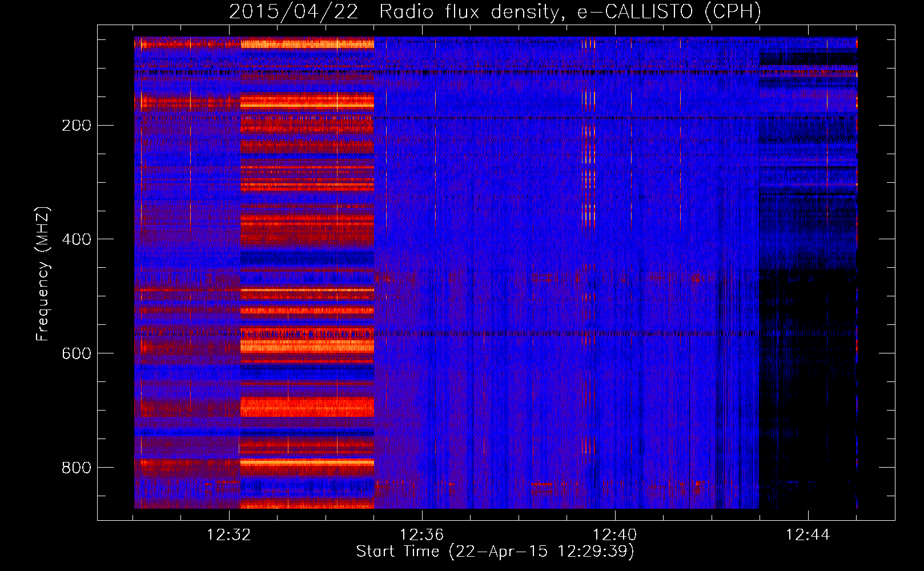
Task: Click the '600' frequency tick label
Action: click(77, 353)
